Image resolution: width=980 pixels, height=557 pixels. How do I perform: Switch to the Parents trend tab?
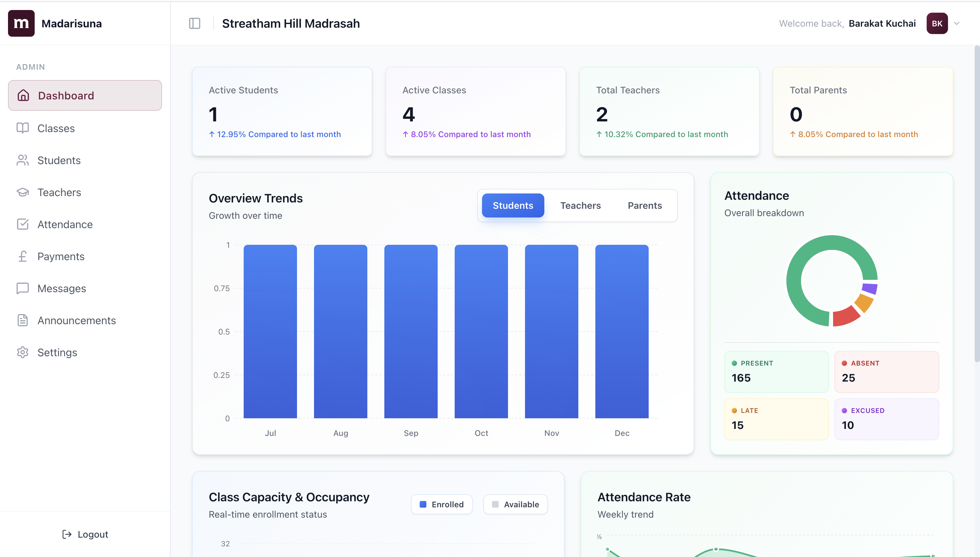[x=644, y=205]
